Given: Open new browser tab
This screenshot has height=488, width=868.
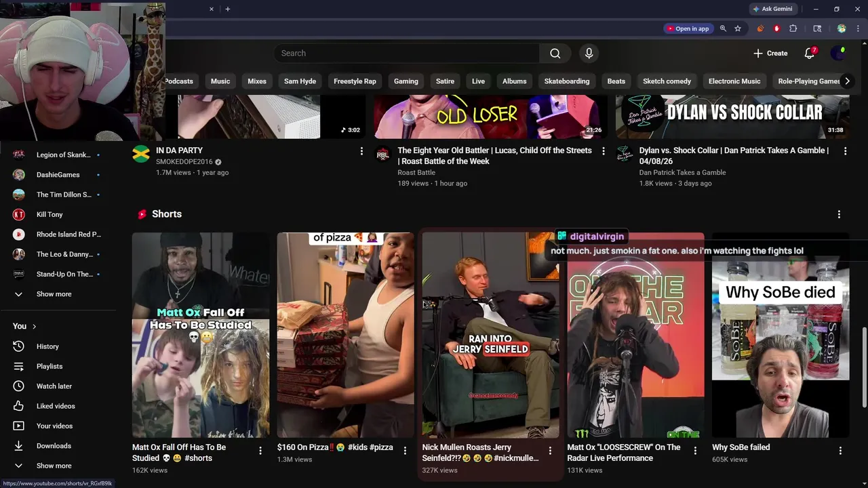Looking at the screenshot, I should [x=227, y=9].
